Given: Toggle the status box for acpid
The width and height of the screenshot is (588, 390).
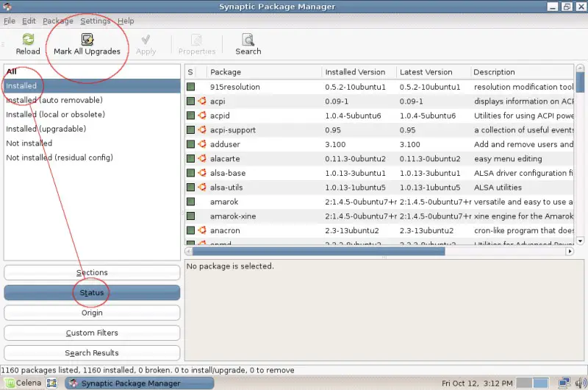Looking at the screenshot, I should point(190,116).
